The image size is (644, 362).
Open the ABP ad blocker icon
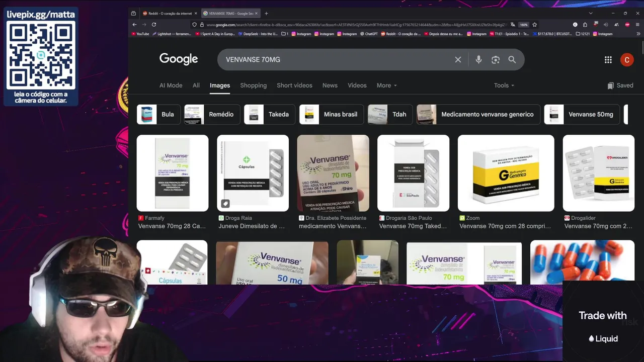(x=627, y=24)
